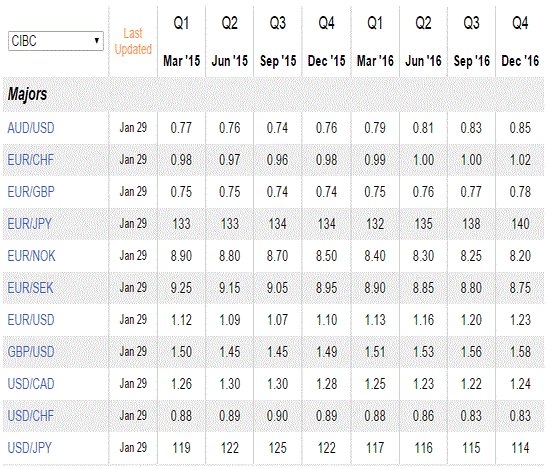Click the Majors section heading
This screenshot has width=548, height=470.
[x=27, y=94]
